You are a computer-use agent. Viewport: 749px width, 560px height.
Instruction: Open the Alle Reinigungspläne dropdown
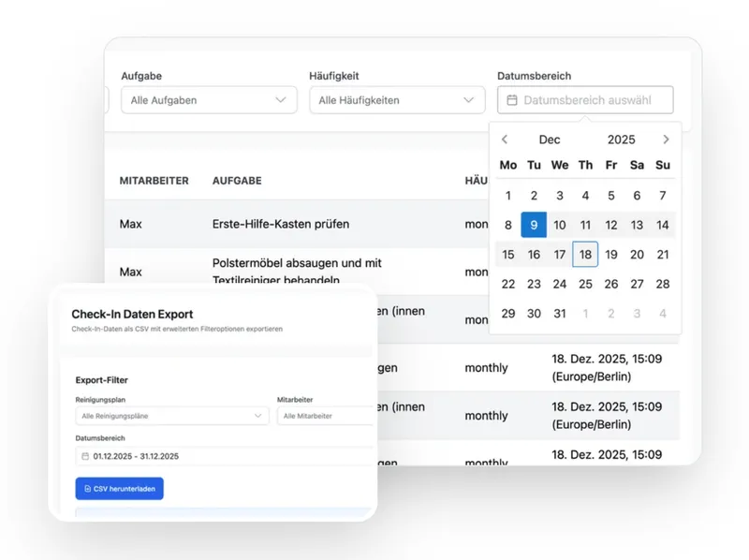click(x=172, y=416)
